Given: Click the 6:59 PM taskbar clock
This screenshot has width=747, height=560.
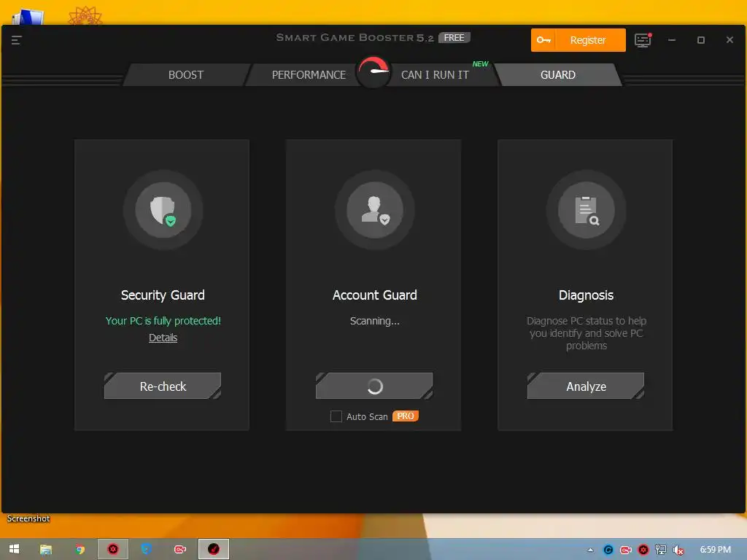Looking at the screenshot, I should click(715, 550).
